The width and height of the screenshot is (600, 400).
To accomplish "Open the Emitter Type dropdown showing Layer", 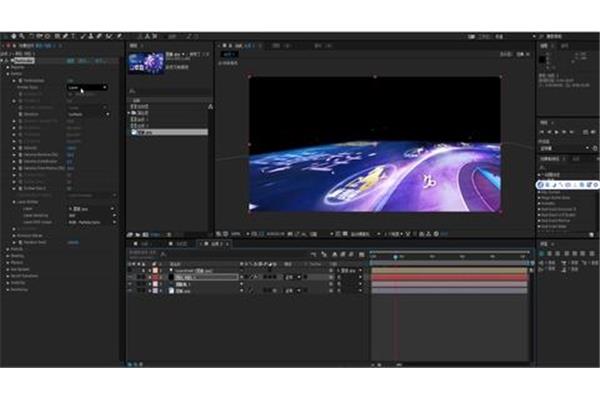I will [x=87, y=88].
